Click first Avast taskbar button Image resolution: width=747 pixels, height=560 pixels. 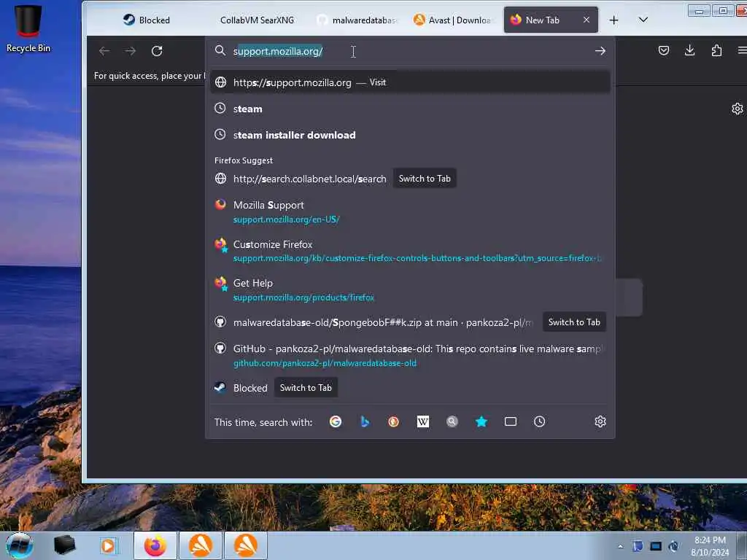click(201, 545)
